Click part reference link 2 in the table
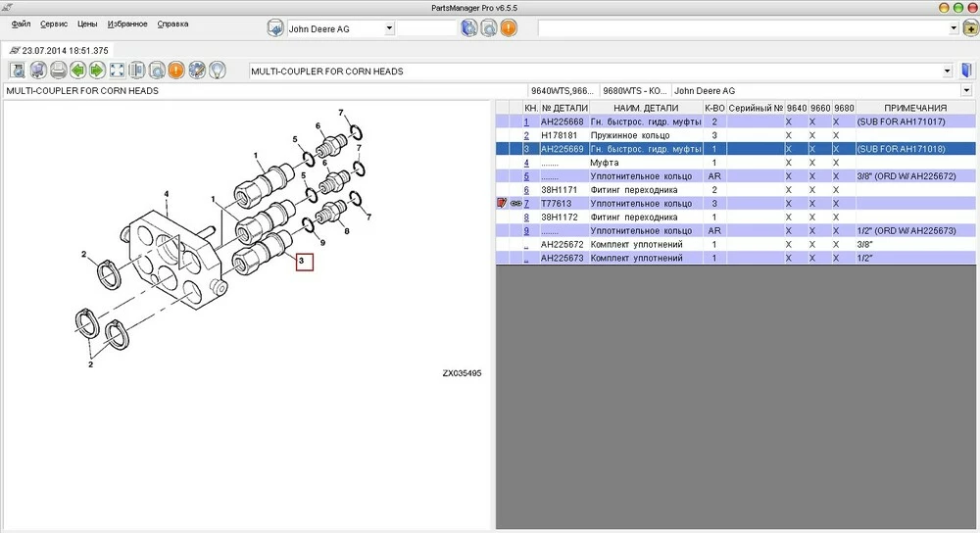The height and width of the screenshot is (533, 980). tap(526, 135)
